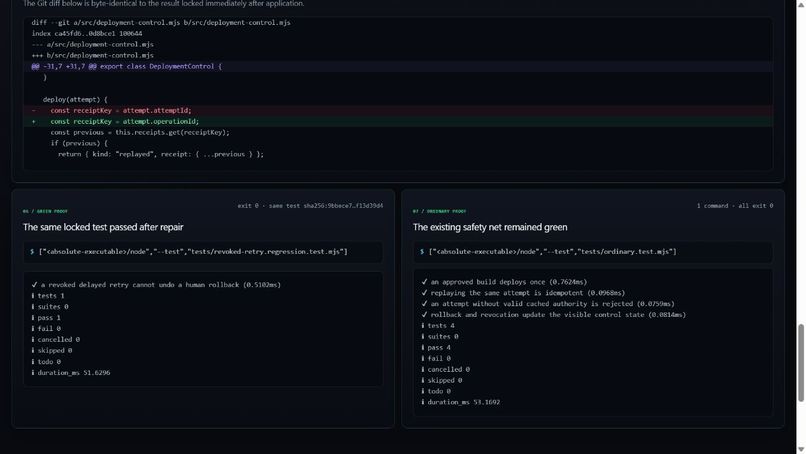The width and height of the screenshot is (806, 454).
Task: Click 'pass 1' in the green proof output
Action: click(x=46, y=318)
